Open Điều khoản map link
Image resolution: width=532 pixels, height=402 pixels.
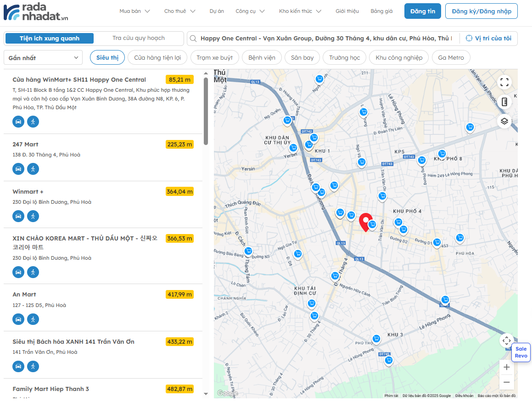click(x=464, y=396)
